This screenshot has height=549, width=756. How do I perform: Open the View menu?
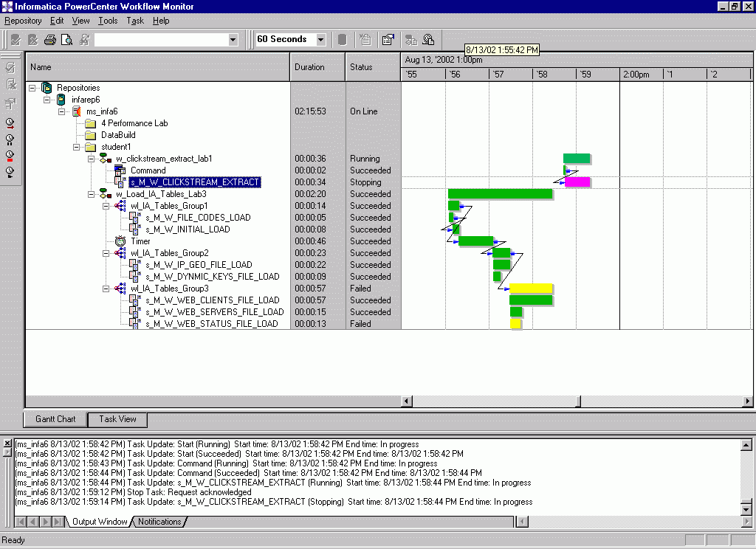(x=80, y=21)
